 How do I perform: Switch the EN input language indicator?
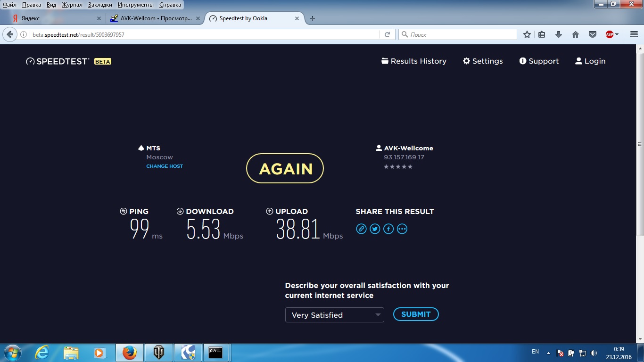click(x=535, y=352)
